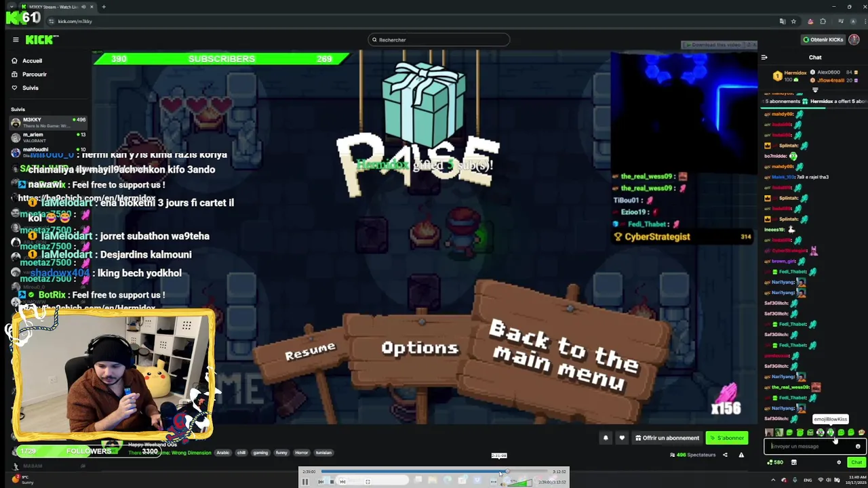Select the M3KKY Stream browser tab
This screenshot has width=868, height=488.
tap(58, 7)
